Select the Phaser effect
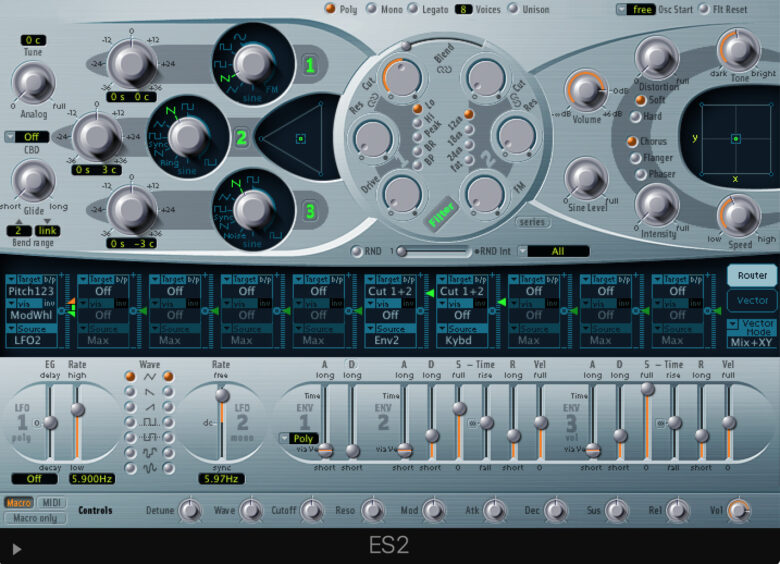This screenshot has width=780, height=564. [x=641, y=174]
